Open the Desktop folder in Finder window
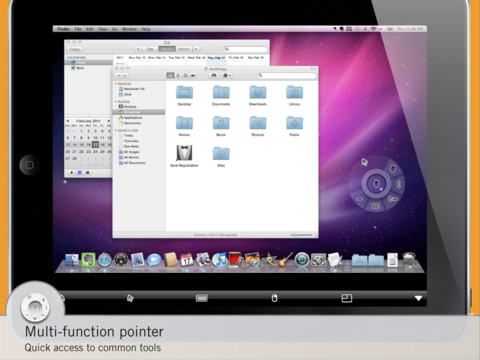480x360 pixels. click(x=184, y=95)
